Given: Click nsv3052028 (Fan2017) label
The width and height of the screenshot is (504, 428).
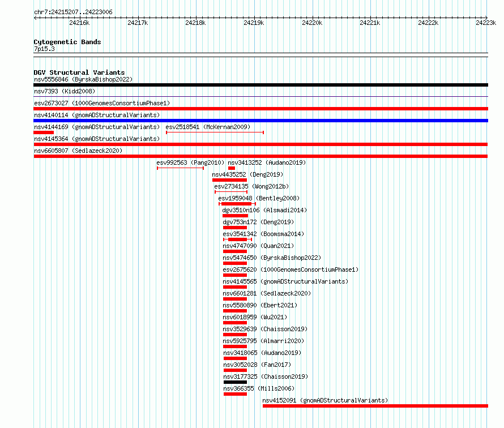Looking at the screenshot, I should click(x=257, y=365).
